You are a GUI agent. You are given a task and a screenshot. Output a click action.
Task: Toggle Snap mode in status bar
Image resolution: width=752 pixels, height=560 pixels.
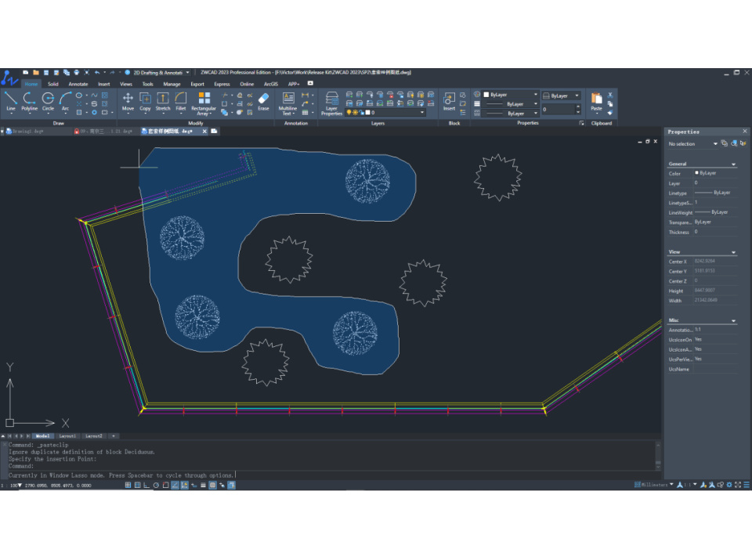click(x=128, y=486)
